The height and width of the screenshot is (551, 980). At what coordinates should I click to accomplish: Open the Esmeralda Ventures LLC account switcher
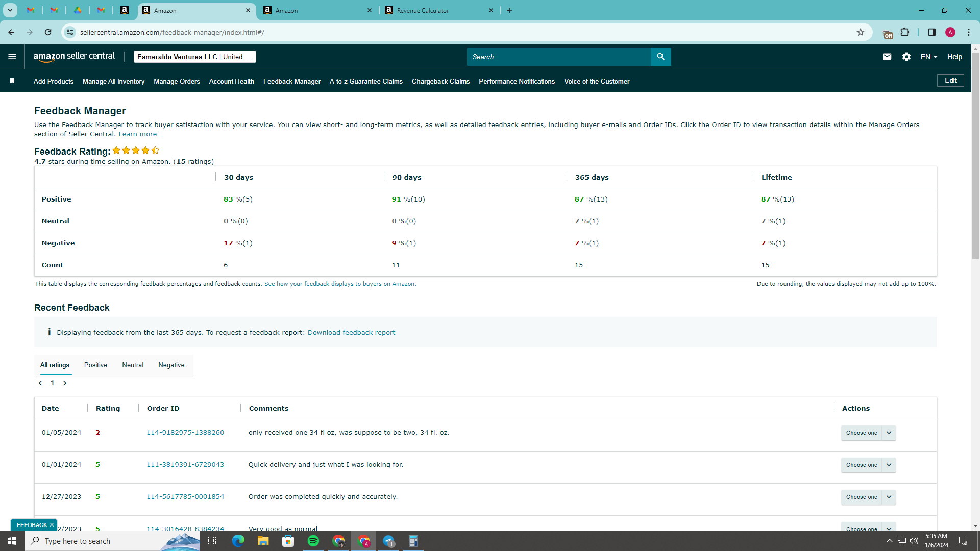tap(194, 57)
